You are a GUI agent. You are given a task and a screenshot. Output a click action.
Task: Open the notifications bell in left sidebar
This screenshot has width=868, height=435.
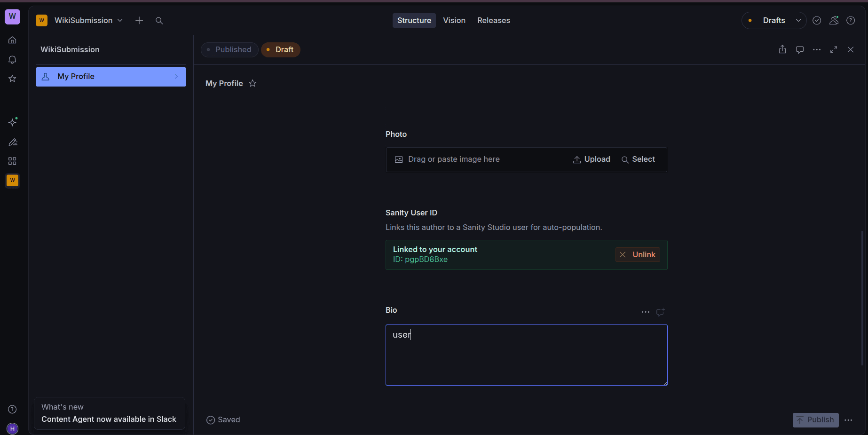(13, 60)
